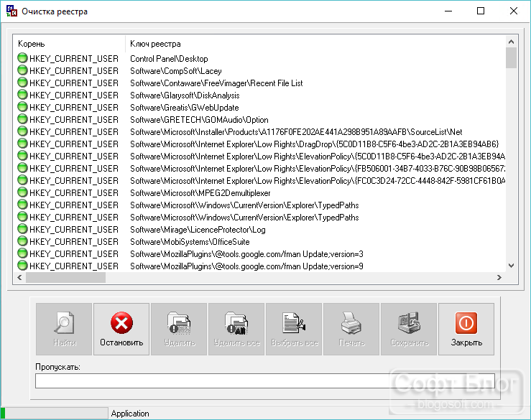Click the Application status bar text
Viewport: 531px width, 420px height.
coord(130,414)
